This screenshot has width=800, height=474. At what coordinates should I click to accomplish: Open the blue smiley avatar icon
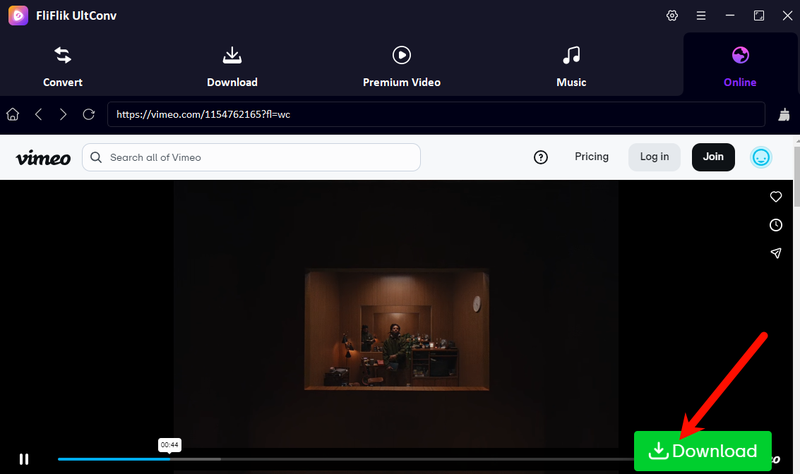(x=761, y=157)
